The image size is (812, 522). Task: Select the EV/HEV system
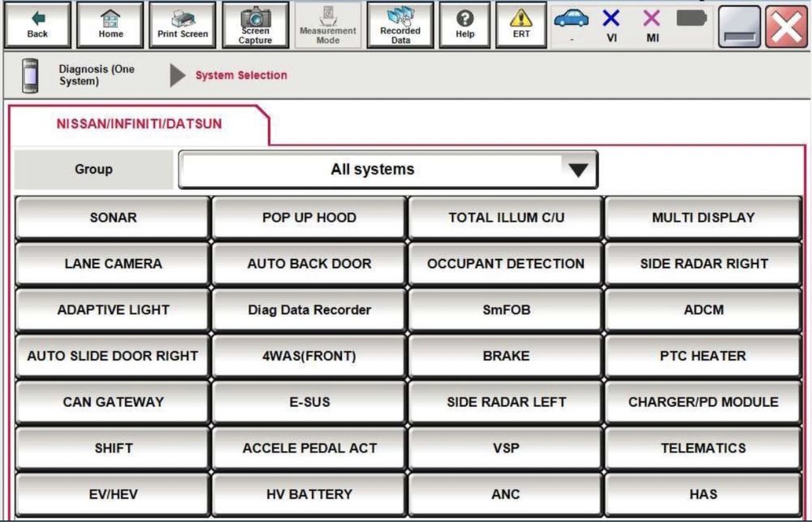113,494
